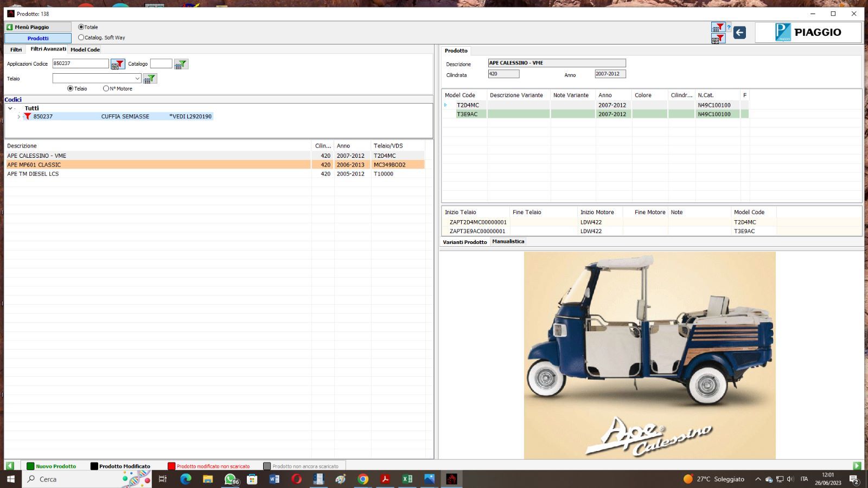Click the lower red filter icon near the Piaggio logo
The height and width of the screenshot is (488, 868).
[x=718, y=38]
